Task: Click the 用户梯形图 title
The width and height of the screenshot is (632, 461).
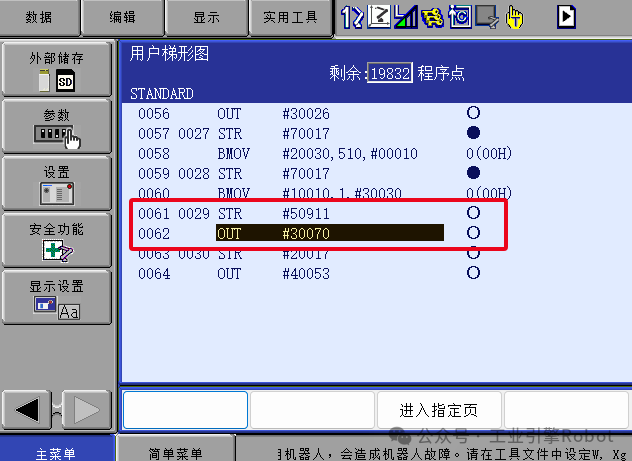Action: [169, 54]
